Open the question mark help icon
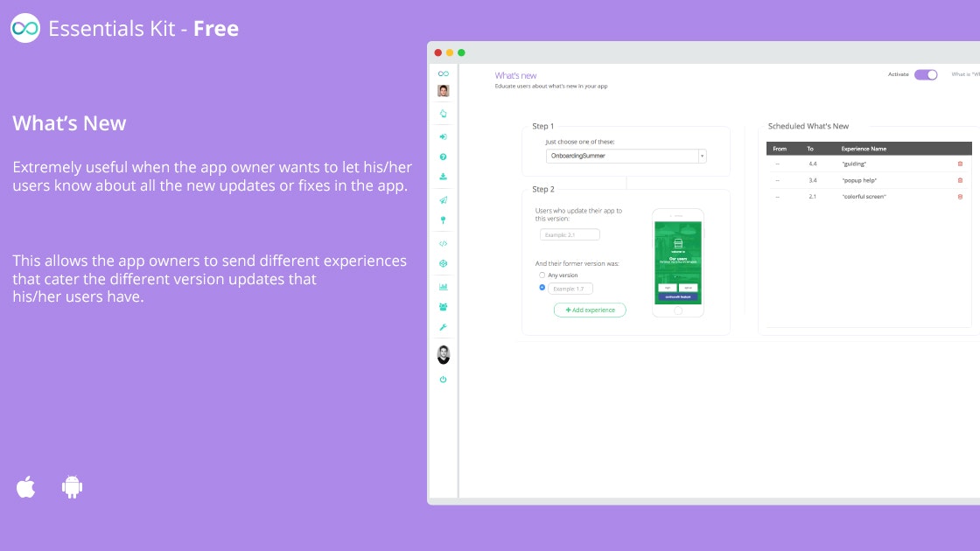This screenshot has width=980, height=551. (443, 157)
